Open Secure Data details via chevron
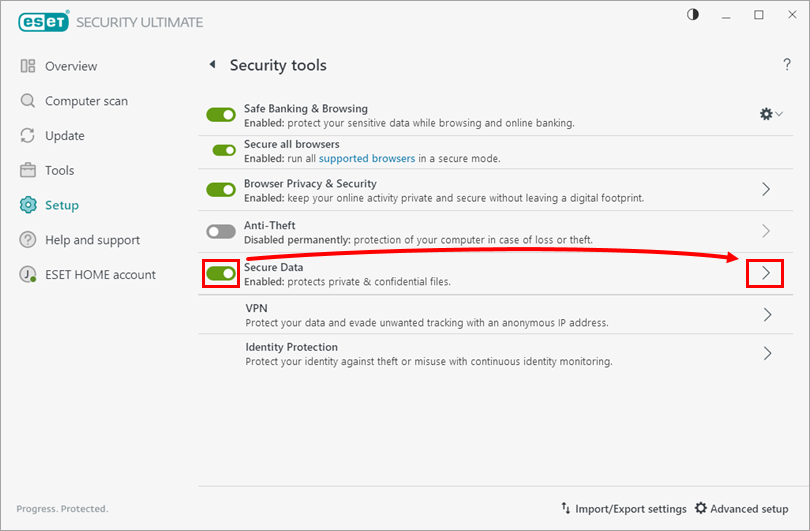 point(766,273)
